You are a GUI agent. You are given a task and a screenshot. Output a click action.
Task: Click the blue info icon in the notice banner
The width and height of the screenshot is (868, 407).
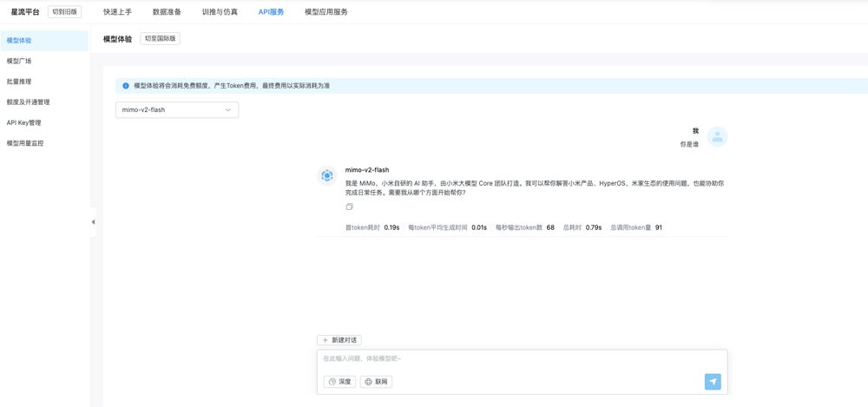click(126, 86)
